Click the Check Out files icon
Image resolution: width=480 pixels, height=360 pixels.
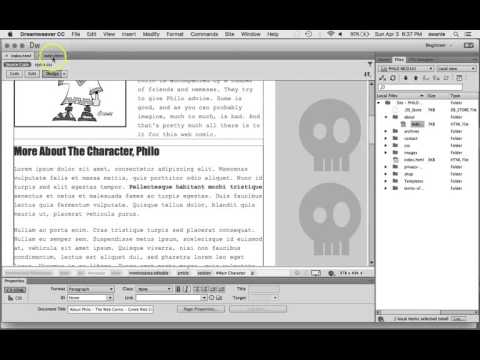(426, 78)
